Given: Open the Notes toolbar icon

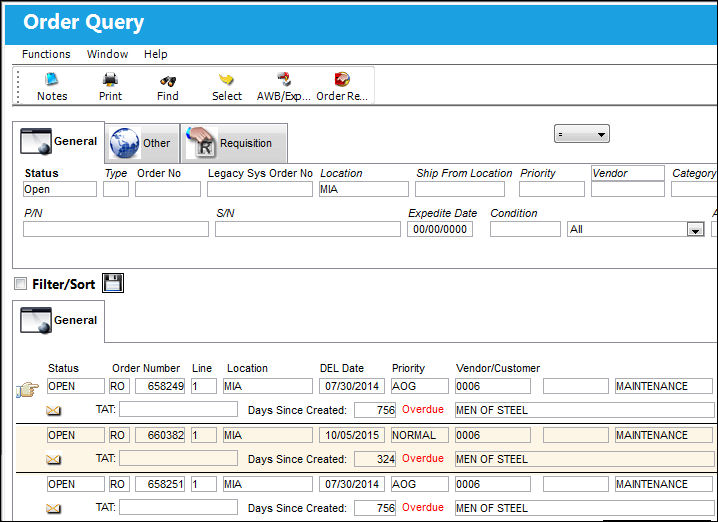Looking at the screenshot, I should (52, 86).
